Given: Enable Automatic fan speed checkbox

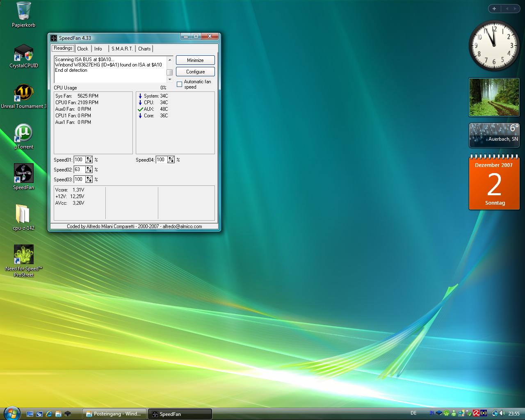Looking at the screenshot, I should [x=179, y=84].
